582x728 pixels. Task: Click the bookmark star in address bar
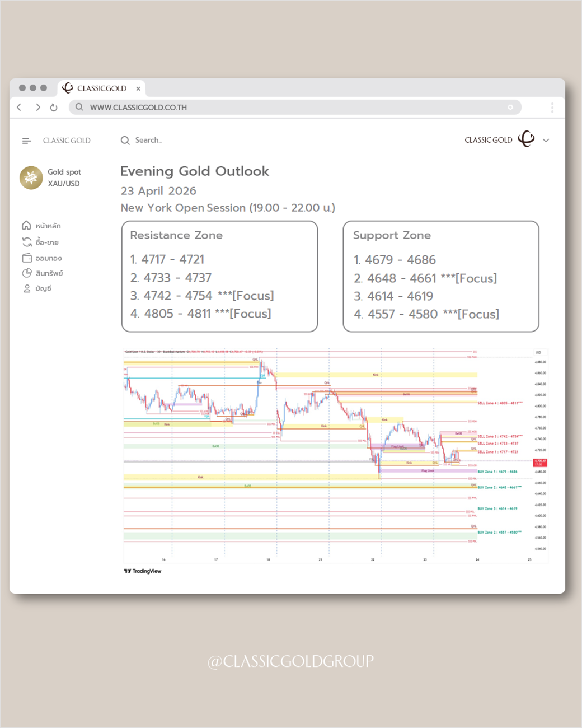(510, 107)
